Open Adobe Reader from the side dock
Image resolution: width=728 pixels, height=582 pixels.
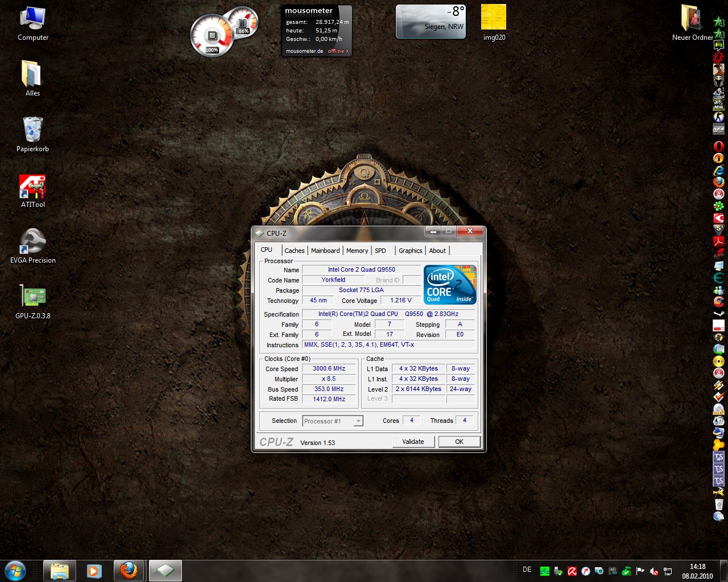coord(719,241)
